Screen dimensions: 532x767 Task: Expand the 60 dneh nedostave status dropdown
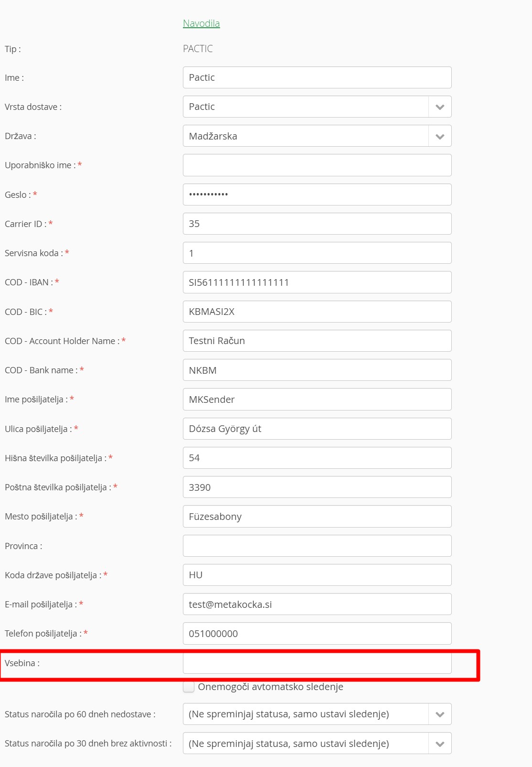point(317,714)
